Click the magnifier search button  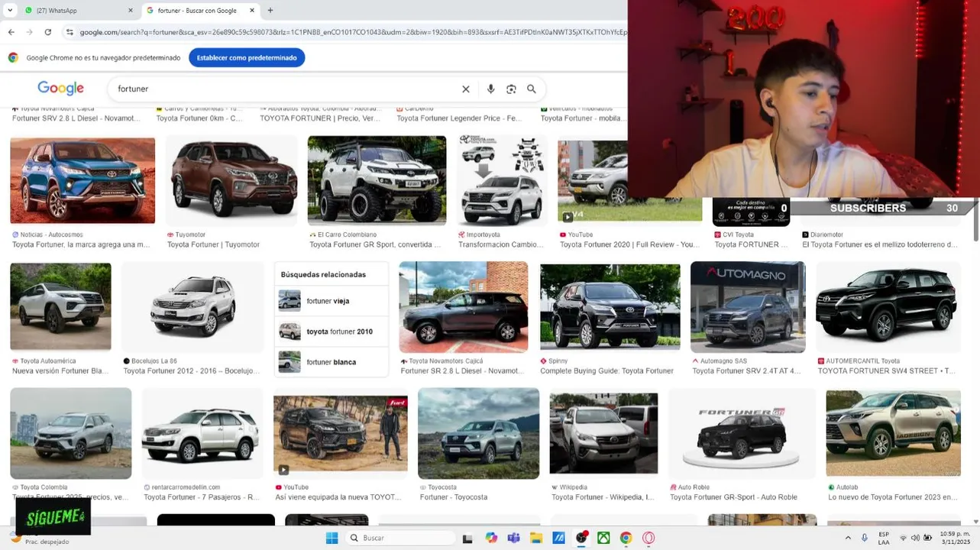pyautogui.click(x=532, y=89)
